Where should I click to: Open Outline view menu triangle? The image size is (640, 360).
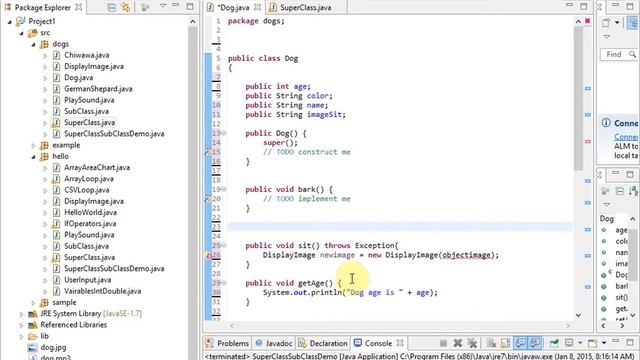click(x=607, y=204)
